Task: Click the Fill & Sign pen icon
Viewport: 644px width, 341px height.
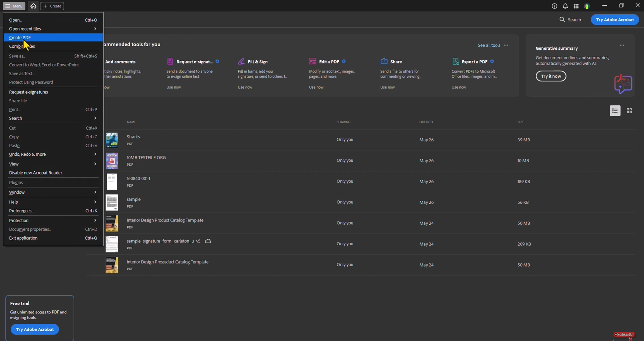Action: tap(241, 61)
